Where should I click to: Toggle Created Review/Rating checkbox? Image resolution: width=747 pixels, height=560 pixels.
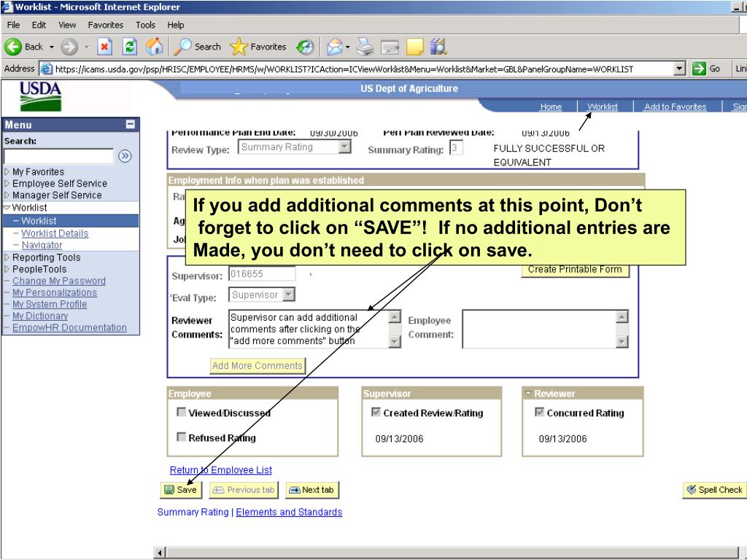coord(376,412)
